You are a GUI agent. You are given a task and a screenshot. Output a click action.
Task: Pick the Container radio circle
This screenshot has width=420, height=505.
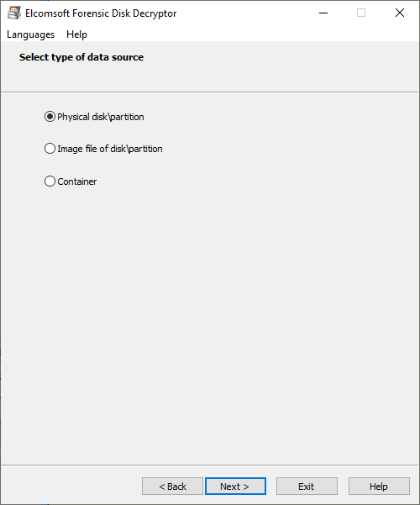[50, 181]
